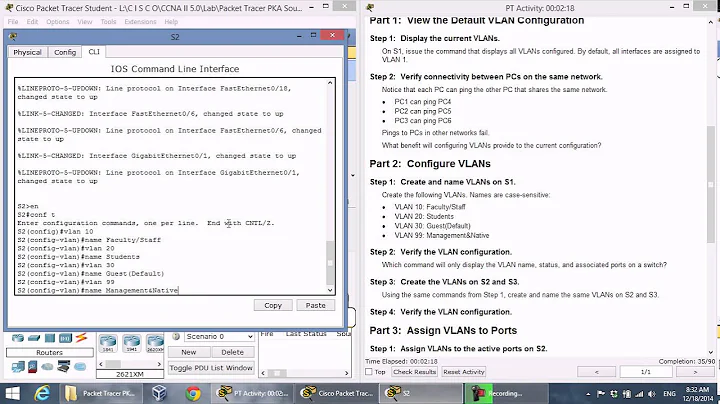Click the Check Results button
The height and width of the screenshot is (404, 720).
pos(414,372)
